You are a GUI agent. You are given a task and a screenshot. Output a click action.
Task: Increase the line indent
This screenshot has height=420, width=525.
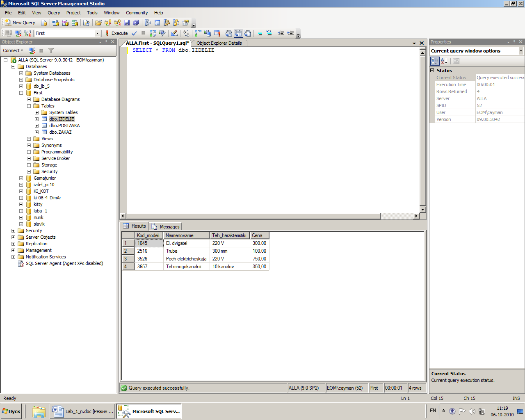click(290, 33)
